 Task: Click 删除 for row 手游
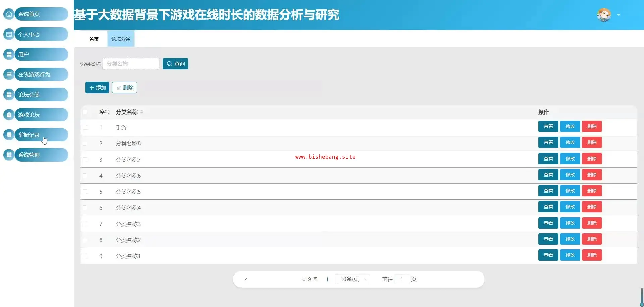pyautogui.click(x=592, y=126)
